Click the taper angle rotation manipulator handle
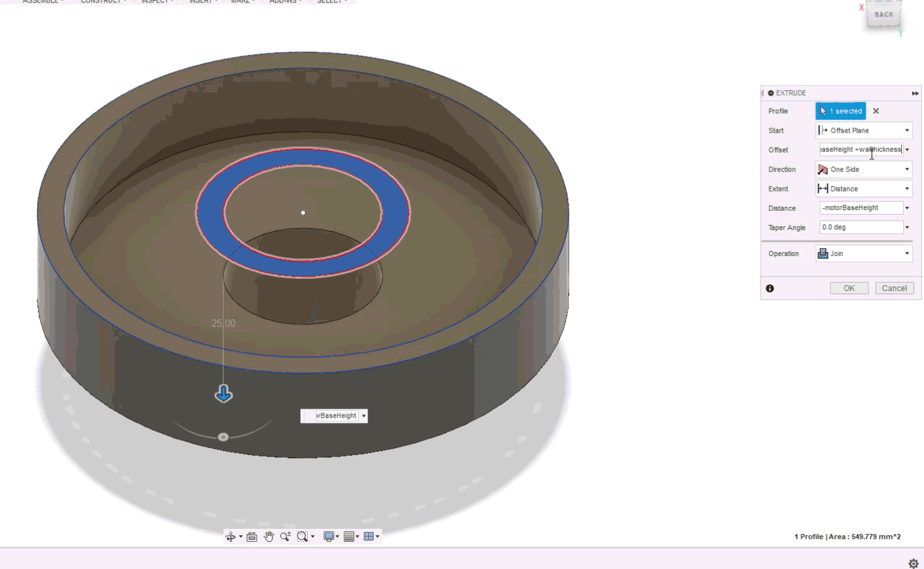The height and width of the screenshot is (569, 924). 223,437
